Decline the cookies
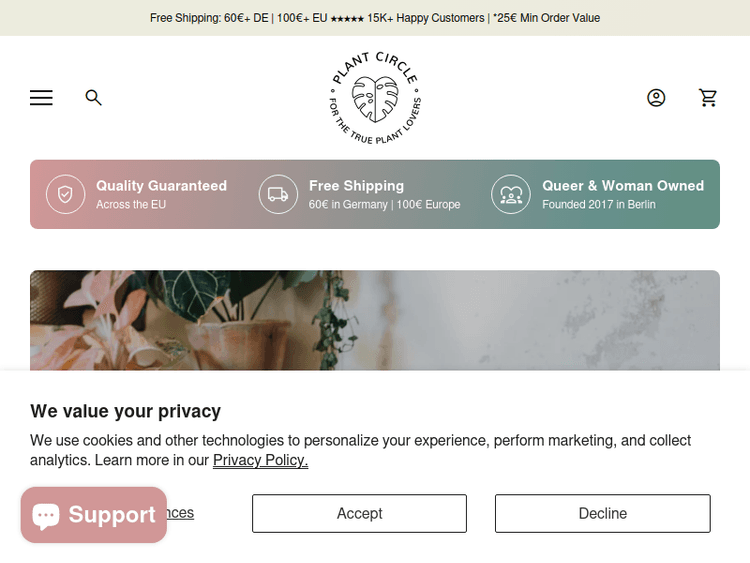750x563 pixels. 602,513
